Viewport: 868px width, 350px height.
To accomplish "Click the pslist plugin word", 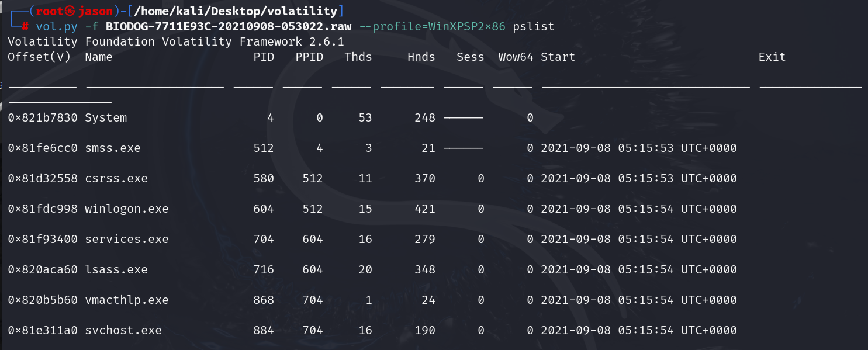I will tap(533, 27).
